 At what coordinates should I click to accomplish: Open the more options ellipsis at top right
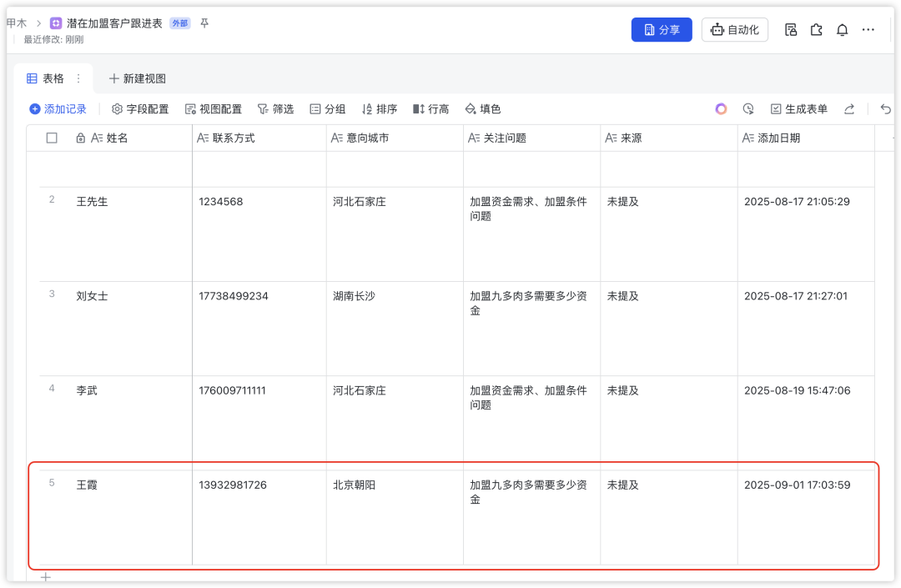[868, 30]
